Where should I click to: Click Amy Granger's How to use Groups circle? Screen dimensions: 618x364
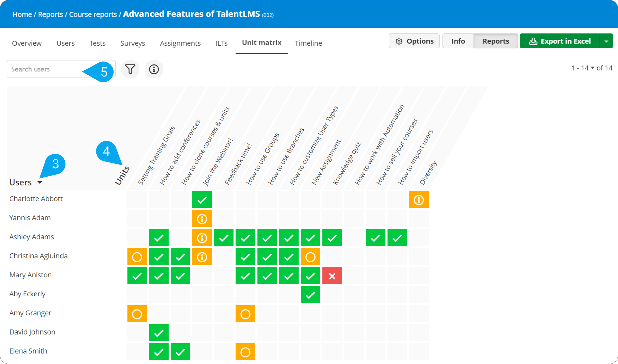point(245,314)
